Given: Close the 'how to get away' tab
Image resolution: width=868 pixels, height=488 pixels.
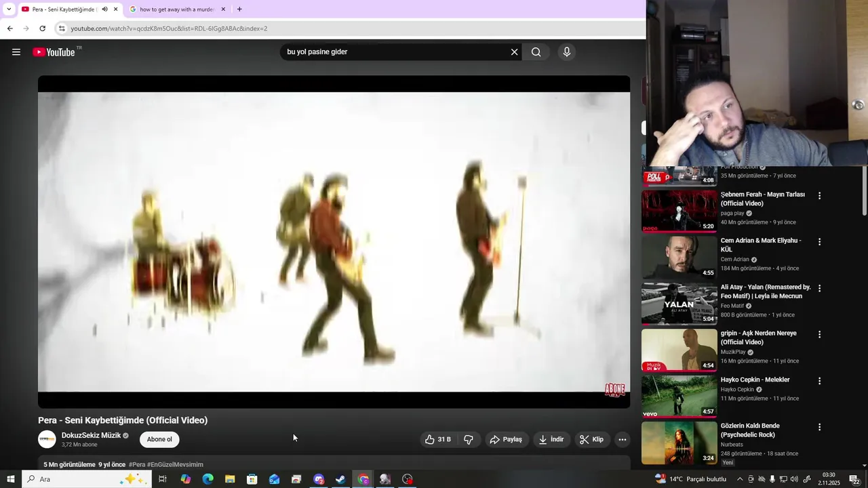Looking at the screenshot, I should click(223, 9).
